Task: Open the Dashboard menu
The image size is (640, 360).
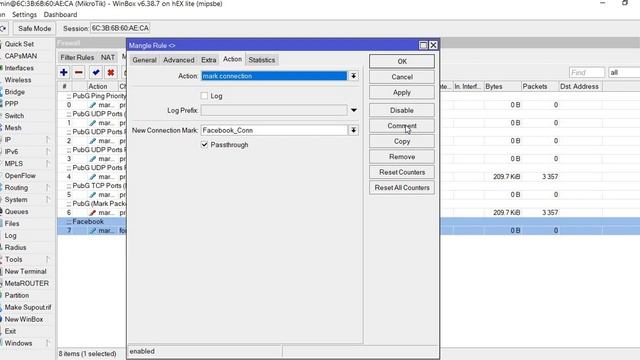Action: click(60, 15)
